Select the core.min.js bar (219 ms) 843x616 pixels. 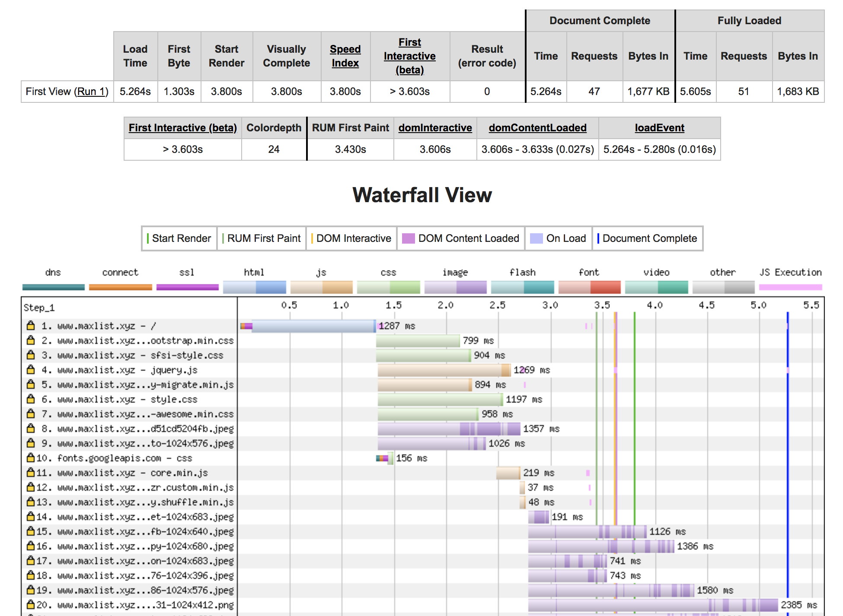tap(508, 473)
